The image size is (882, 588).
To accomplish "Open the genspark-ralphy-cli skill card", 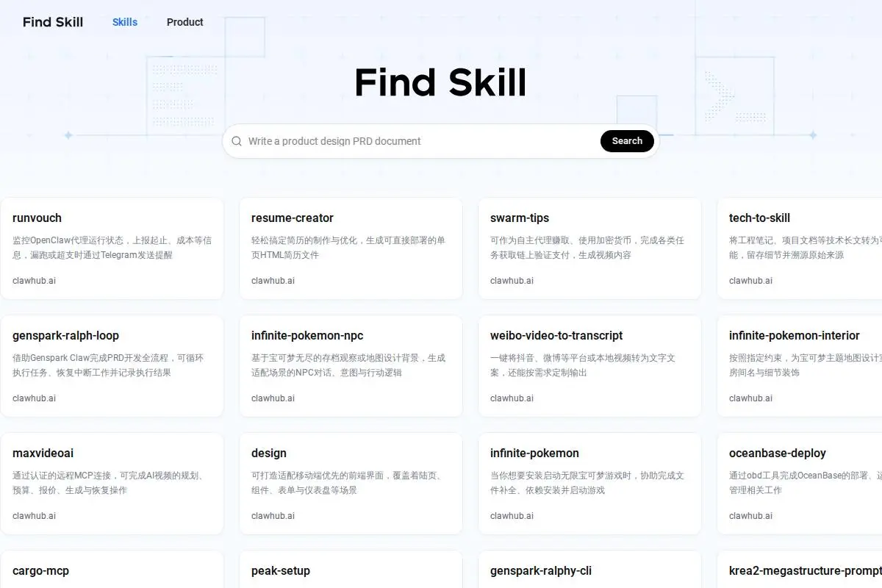I will 589,570.
